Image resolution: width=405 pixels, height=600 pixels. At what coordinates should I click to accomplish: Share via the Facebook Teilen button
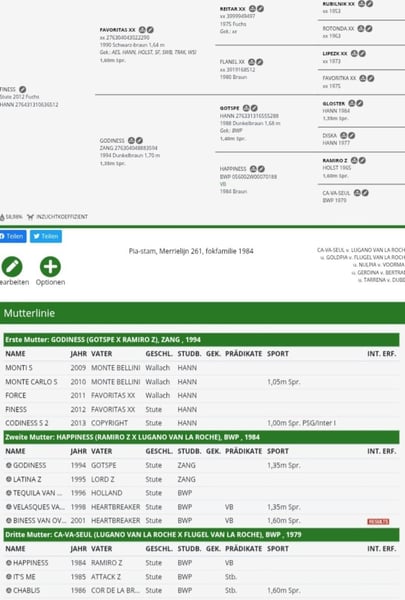13,236
